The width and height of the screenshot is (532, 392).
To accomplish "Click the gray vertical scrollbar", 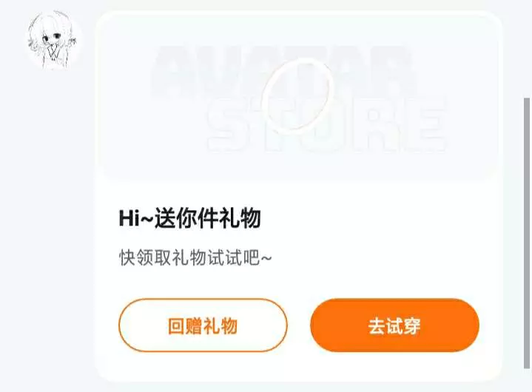I will pos(527,233).
